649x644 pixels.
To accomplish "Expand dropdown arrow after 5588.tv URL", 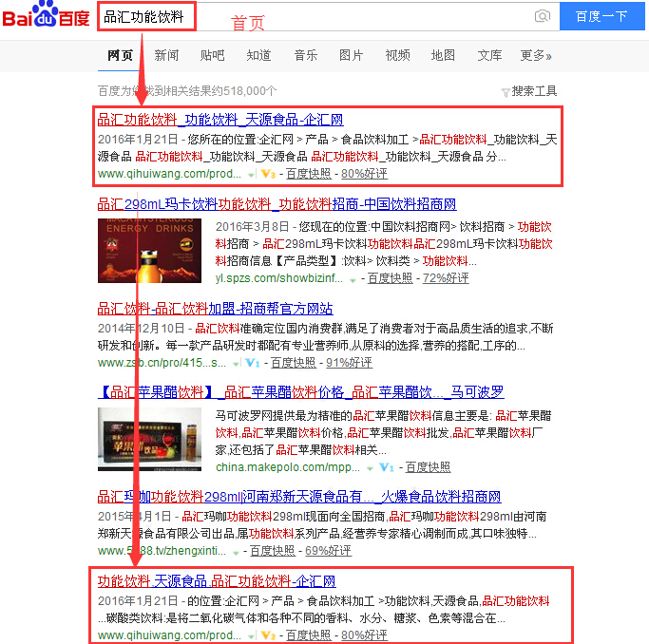I will [x=236, y=553].
